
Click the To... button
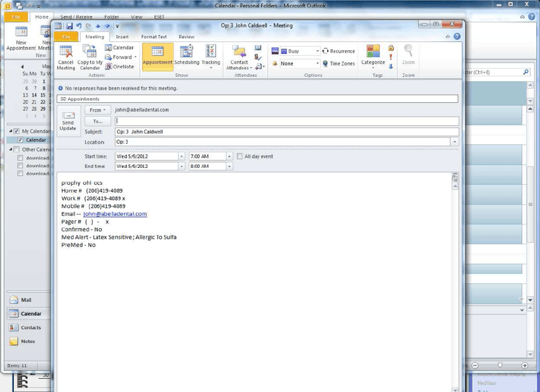point(97,121)
